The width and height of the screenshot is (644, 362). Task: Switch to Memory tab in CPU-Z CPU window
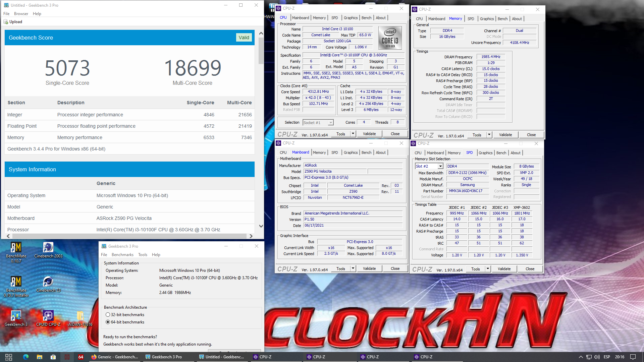(319, 18)
